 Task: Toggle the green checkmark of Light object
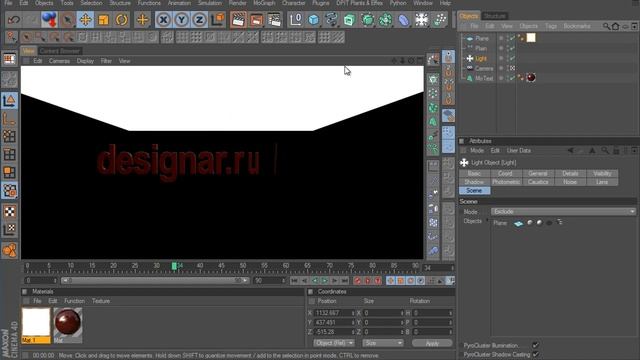click(512, 58)
